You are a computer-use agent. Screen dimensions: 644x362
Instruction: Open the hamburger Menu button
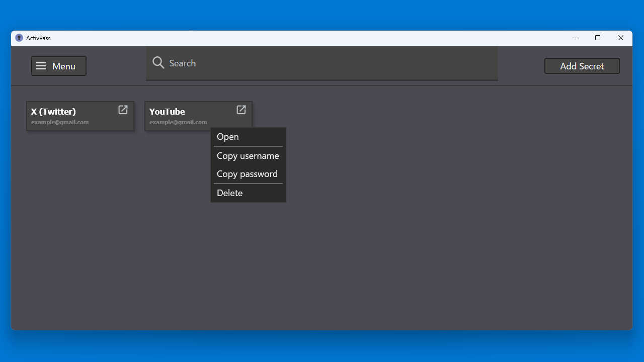click(59, 66)
